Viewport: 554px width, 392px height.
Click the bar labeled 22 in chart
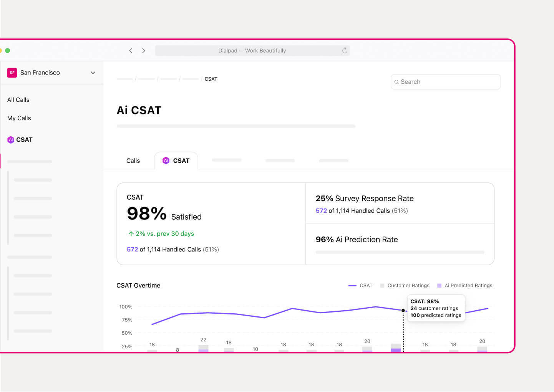tap(203, 348)
